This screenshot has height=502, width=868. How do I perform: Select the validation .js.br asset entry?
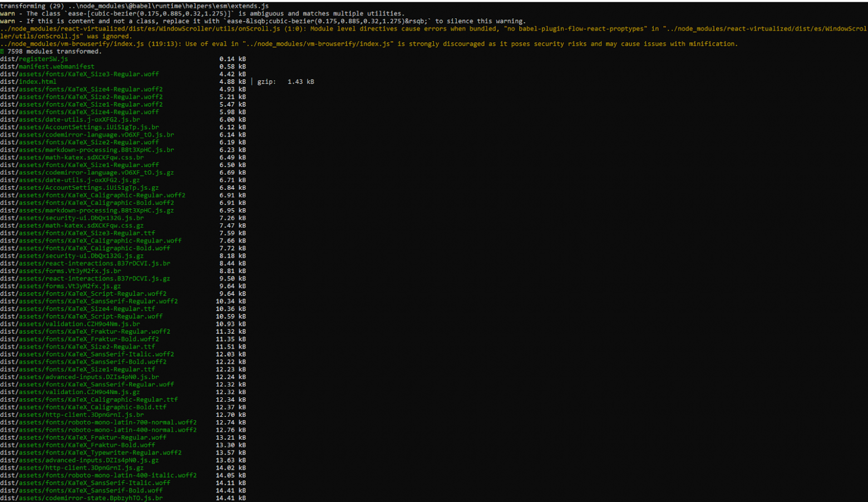pos(70,324)
